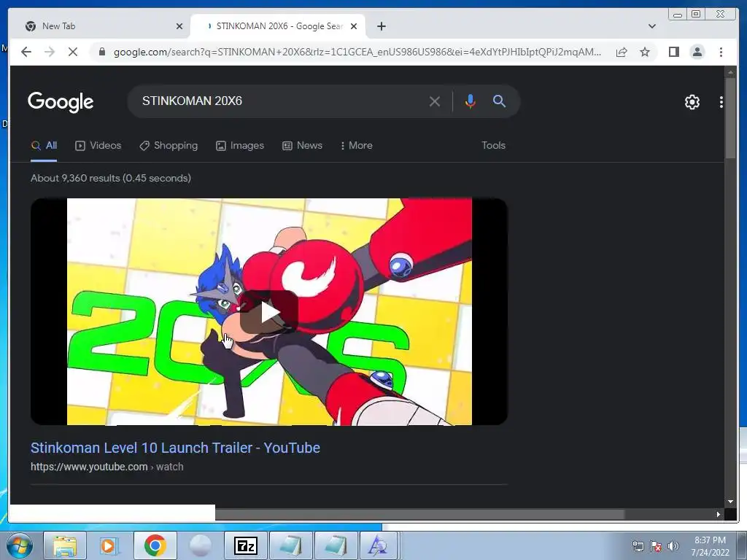Launch Windows Media Player from taskbar
The image size is (747, 560).
pyautogui.click(x=109, y=545)
